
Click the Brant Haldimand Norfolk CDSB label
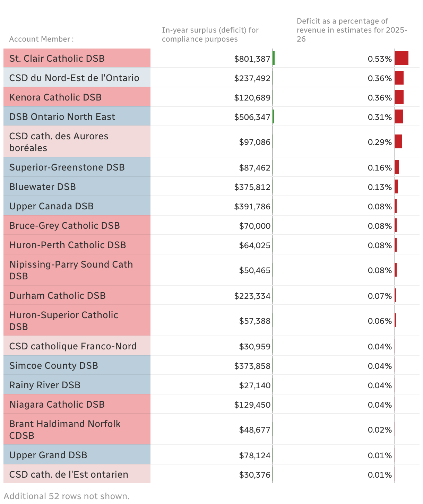coord(65,429)
